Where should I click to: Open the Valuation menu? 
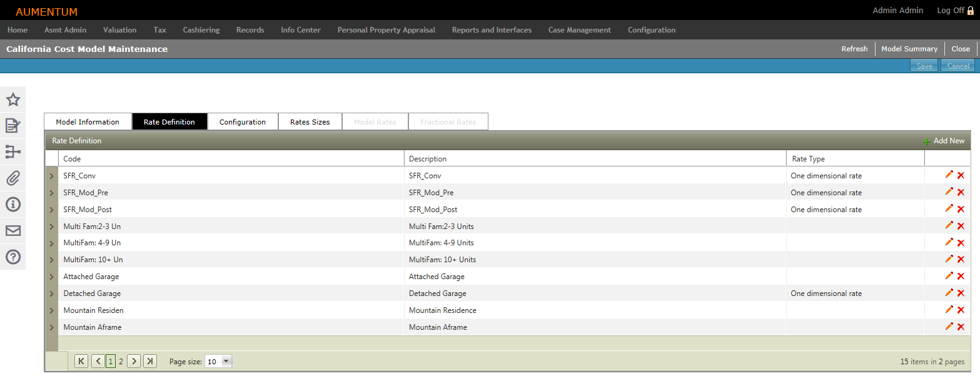tap(119, 30)
